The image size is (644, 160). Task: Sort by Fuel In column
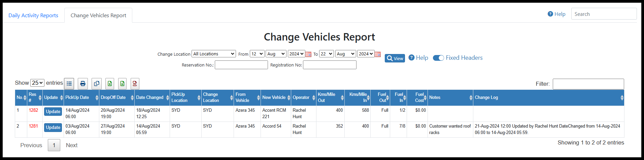click(x=398, y=98)
